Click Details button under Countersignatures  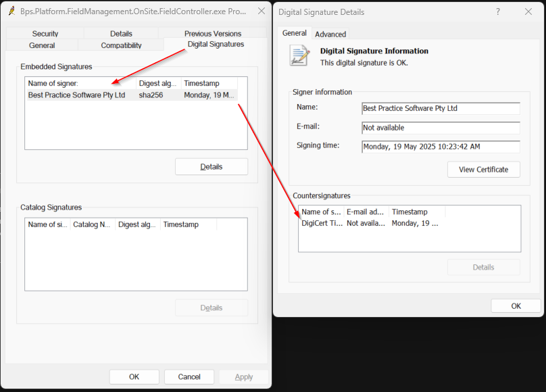(x=483, y=268)
